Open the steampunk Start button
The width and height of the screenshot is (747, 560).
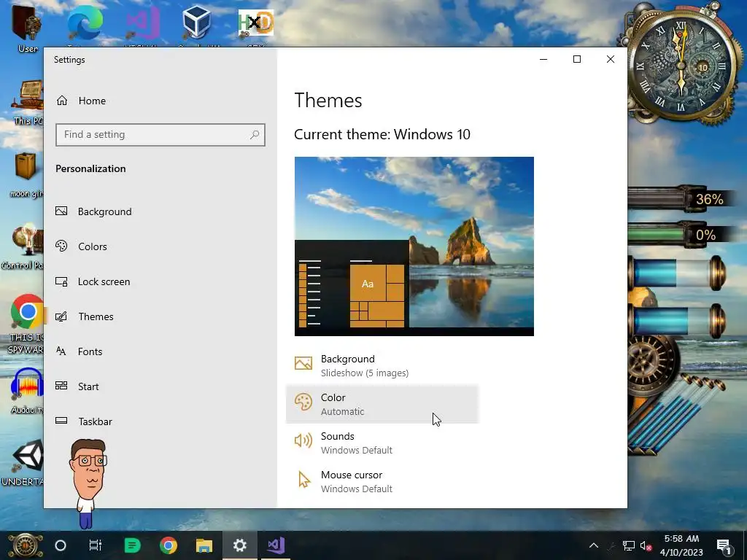pos(25,545)
